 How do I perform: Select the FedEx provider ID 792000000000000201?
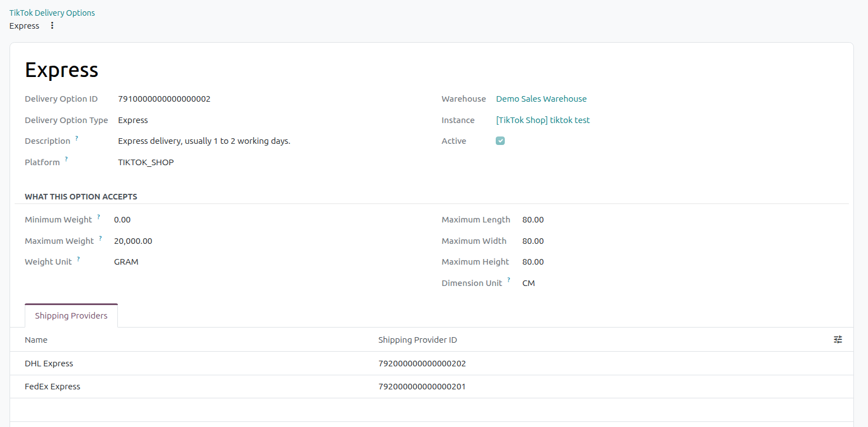click(422, 387)
